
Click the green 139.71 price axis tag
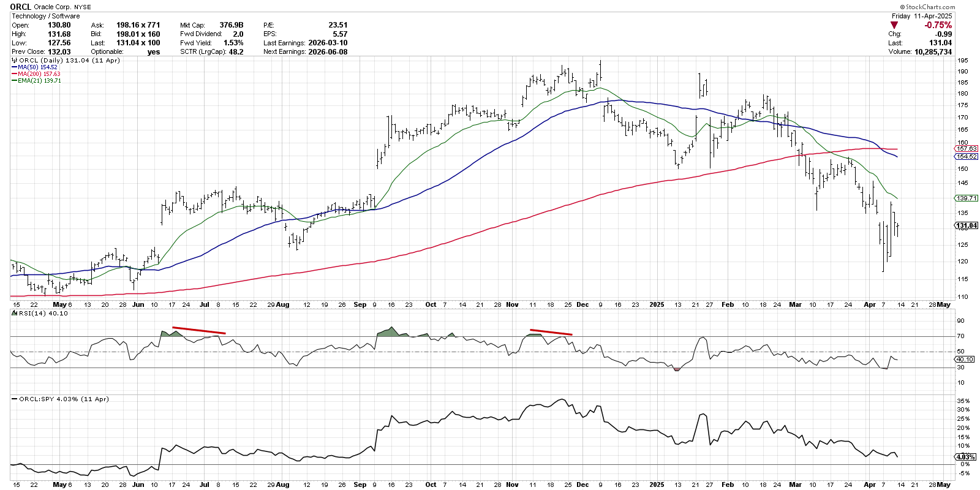tap(967, 198)
